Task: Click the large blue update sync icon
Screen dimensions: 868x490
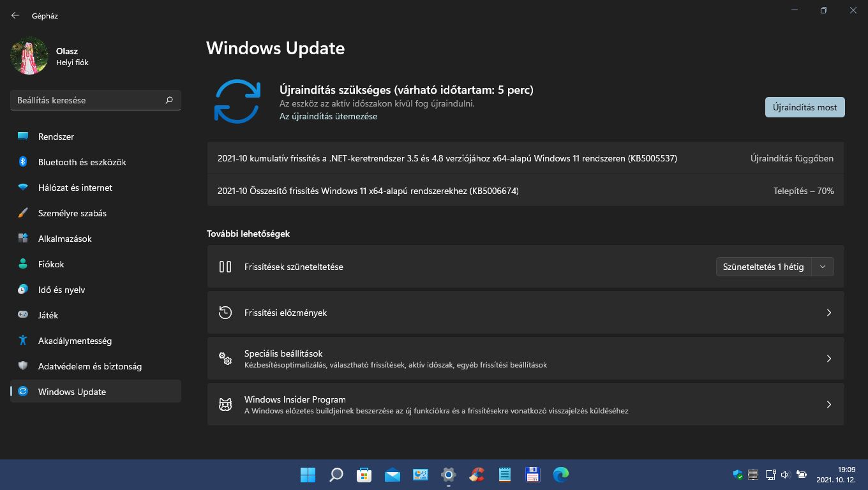Action: (x=237, y=101)
